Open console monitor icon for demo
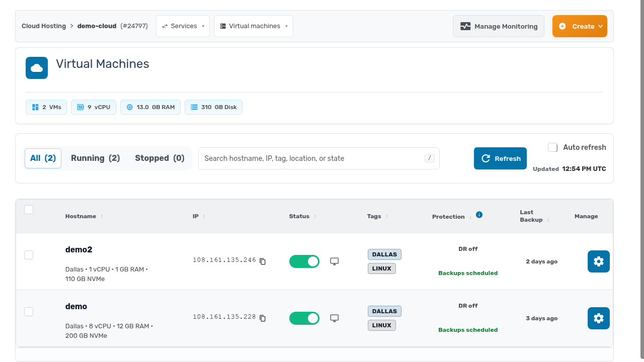The image size is (644, 362). [334, 318]
